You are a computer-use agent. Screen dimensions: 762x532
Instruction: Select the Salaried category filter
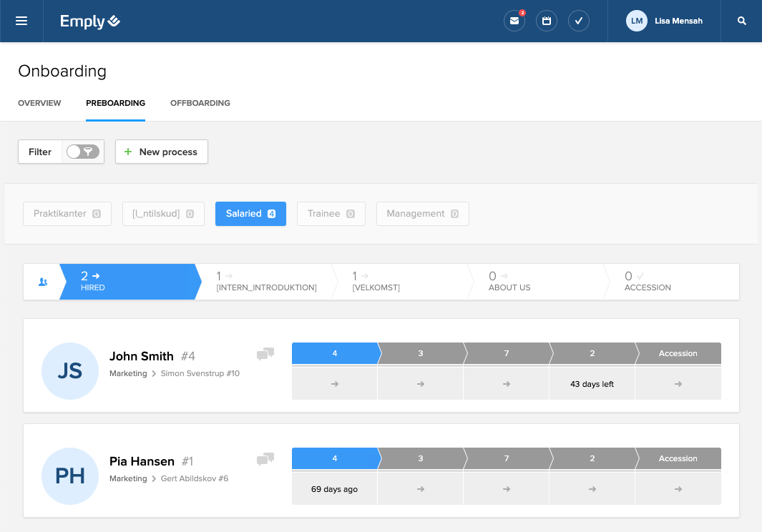250,214
